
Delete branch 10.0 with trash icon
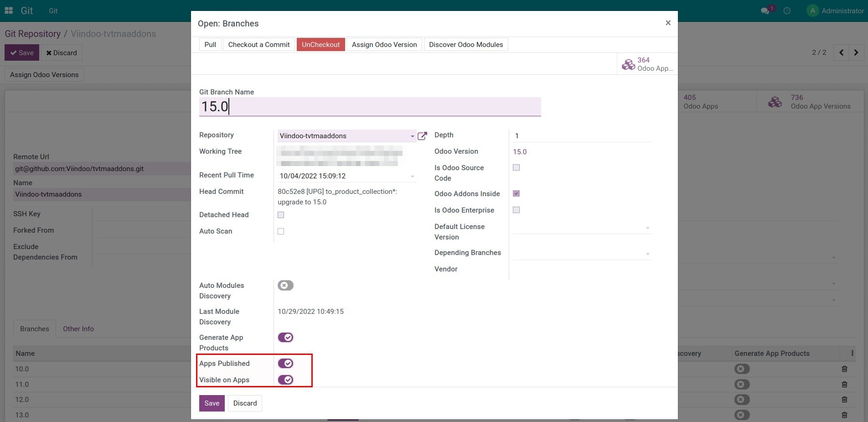pos(844,369)
